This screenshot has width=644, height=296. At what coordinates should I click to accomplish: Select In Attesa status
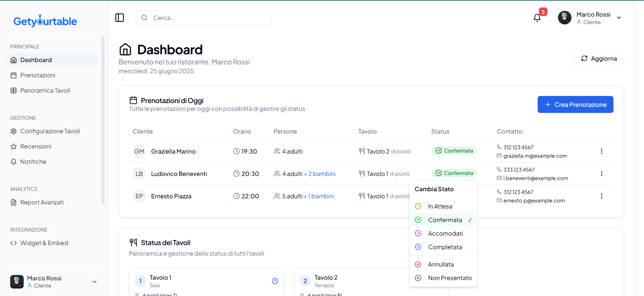[443, 206]
